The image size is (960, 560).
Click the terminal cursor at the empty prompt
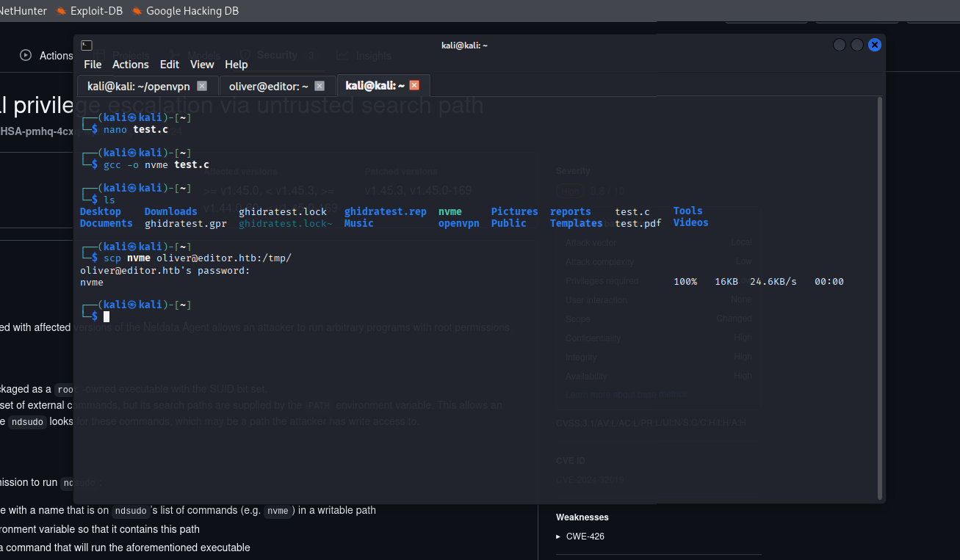pos(107,316)
